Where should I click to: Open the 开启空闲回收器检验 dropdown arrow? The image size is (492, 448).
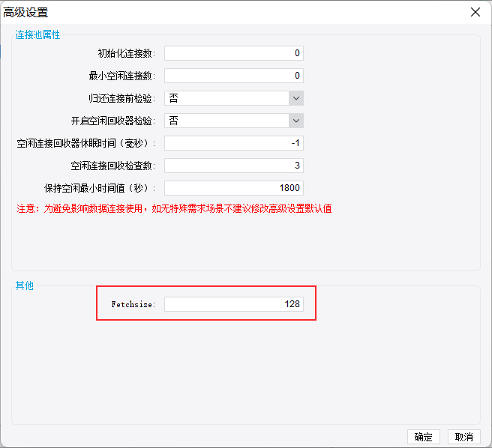[x=296, y=121]
